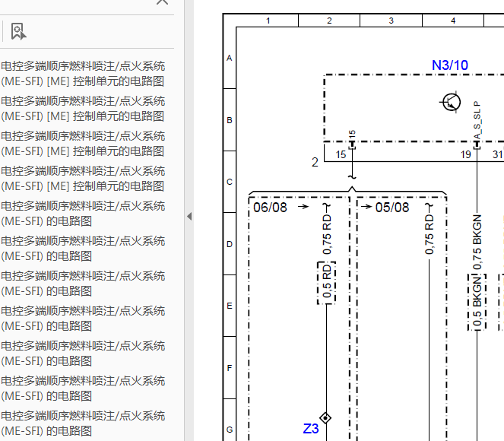Click the 0,75 BKGN wire label
This screenshot has height=441, width=504.
(477, 242)
